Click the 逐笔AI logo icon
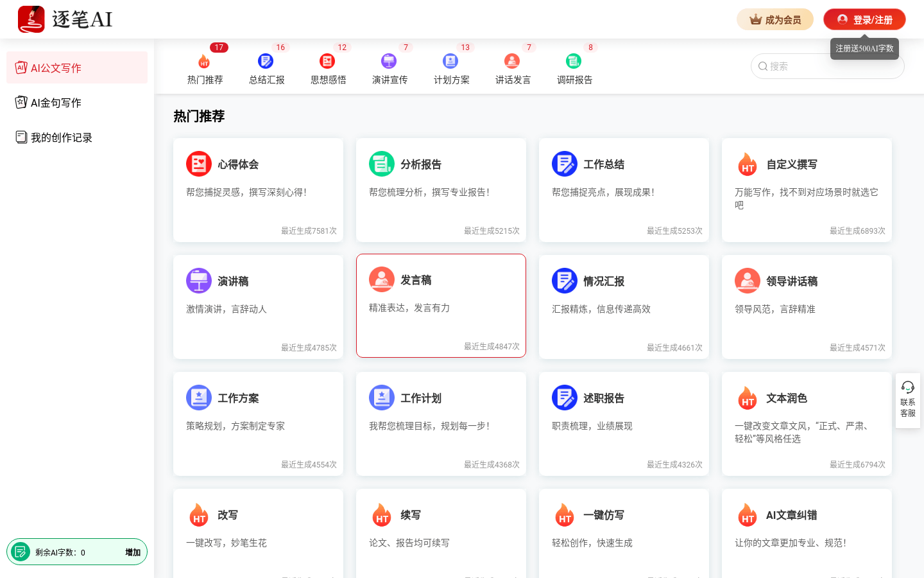 [x=31, y=19]
